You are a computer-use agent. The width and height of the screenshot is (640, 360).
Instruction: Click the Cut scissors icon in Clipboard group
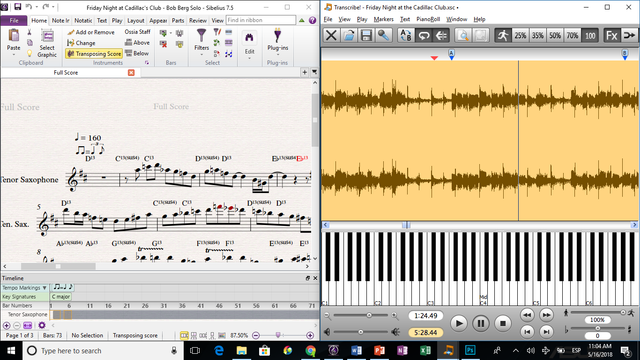pyautogui.click(x=29, y=32)
